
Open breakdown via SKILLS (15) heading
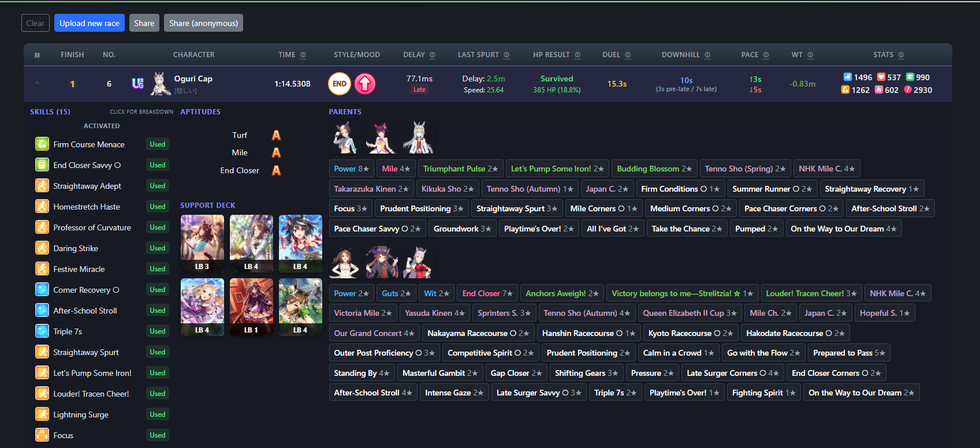tap(50, 112)
